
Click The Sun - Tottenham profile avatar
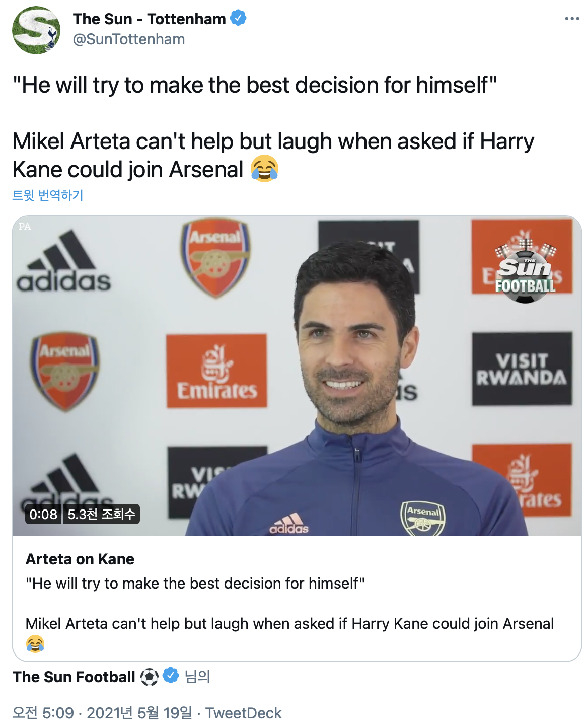pos(36,30)
